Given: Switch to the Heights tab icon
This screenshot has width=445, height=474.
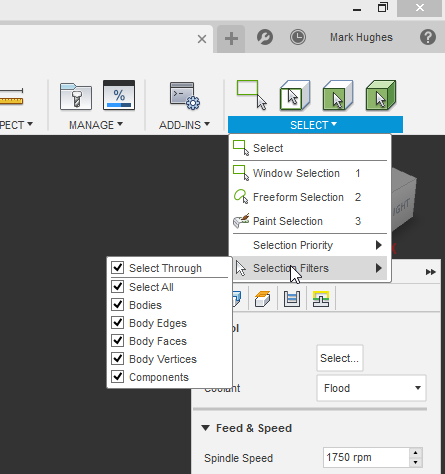Looking at the screenshot, I should (292, 298).
